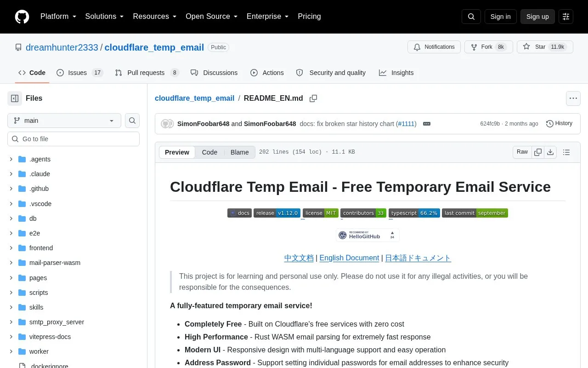The image size is (588, 368).
Task: Open the HelloGitHub recommendation badge
Action: click(x=367, y=235)
